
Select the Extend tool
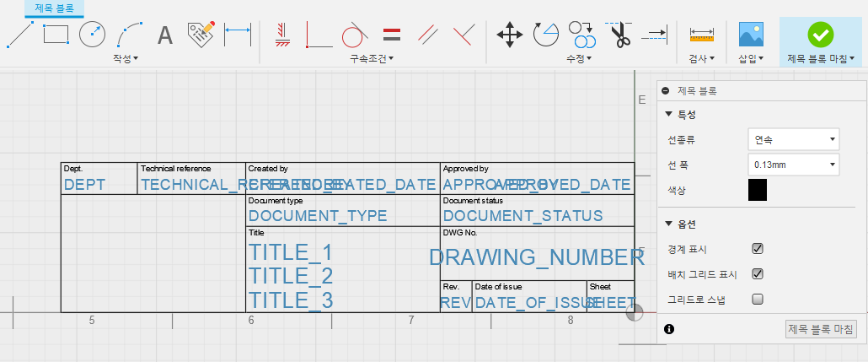pos(655,35)
